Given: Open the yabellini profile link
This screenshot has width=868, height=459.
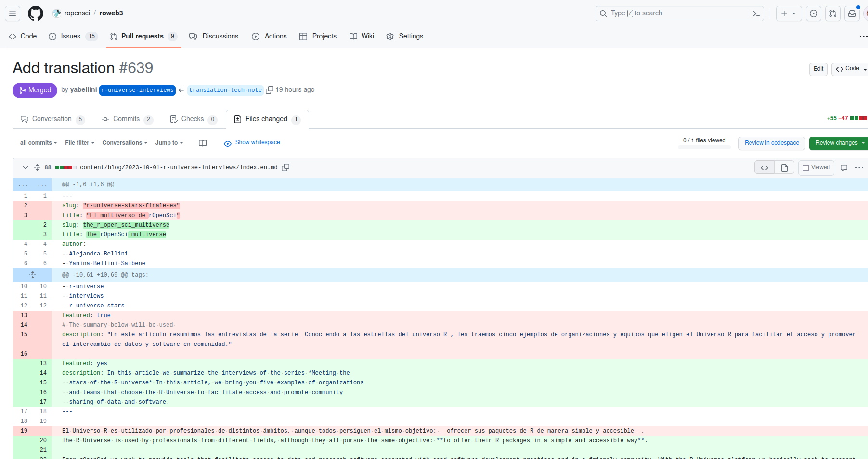Looking at the screenshot, I should [83, 89].
